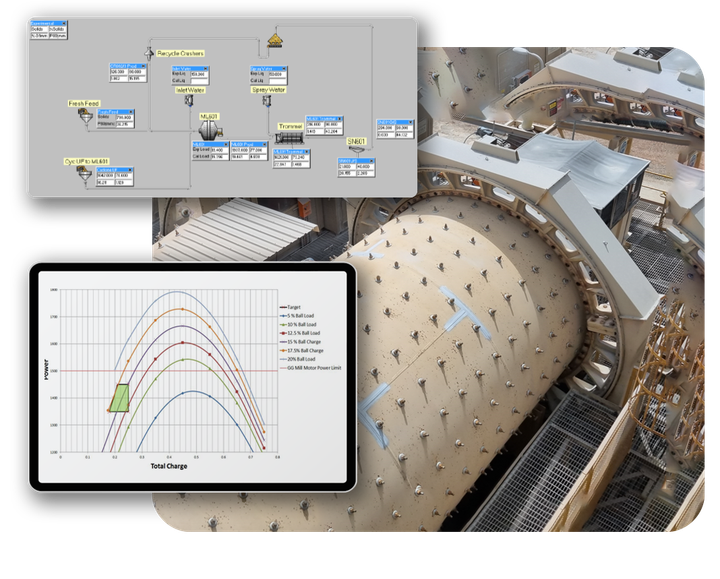The image size is (720, 579).
Task: Click the Spray Water valve icon
Action: [x=267, y=100]
